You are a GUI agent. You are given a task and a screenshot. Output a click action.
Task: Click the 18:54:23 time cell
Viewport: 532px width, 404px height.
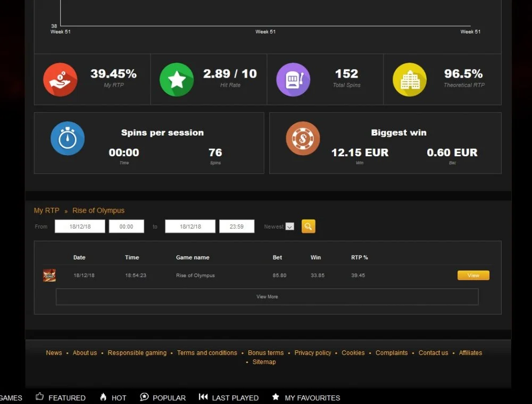pos(136,275)
